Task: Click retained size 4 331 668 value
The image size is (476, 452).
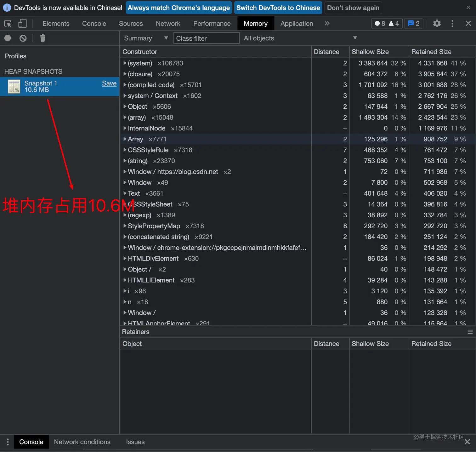Action: pos(433,63)
